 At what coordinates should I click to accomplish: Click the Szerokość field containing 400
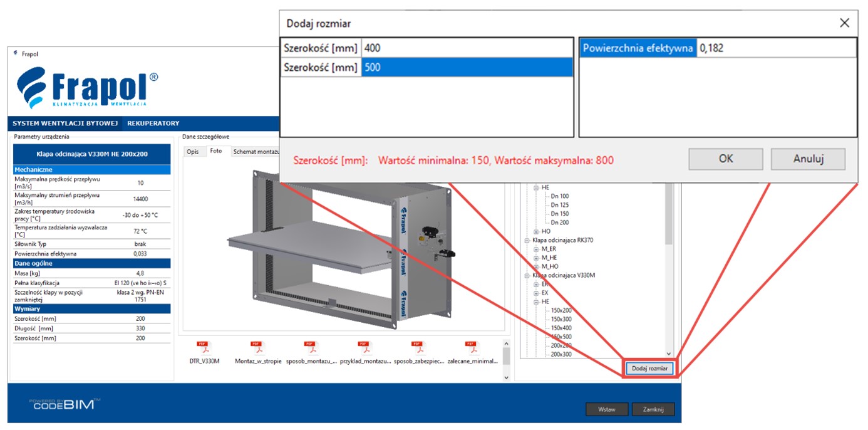coord(467,48)
